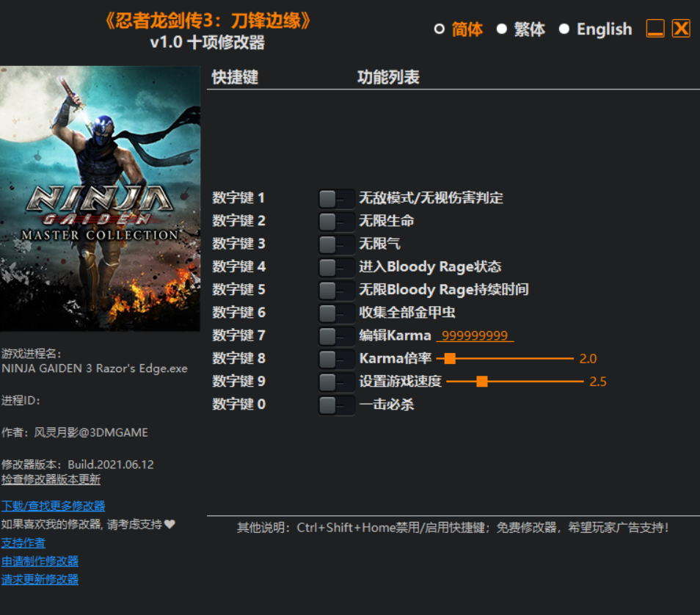Click the 数字键 8 hotkey label
This screenshot has height=615, width=700.
[239, 358]
